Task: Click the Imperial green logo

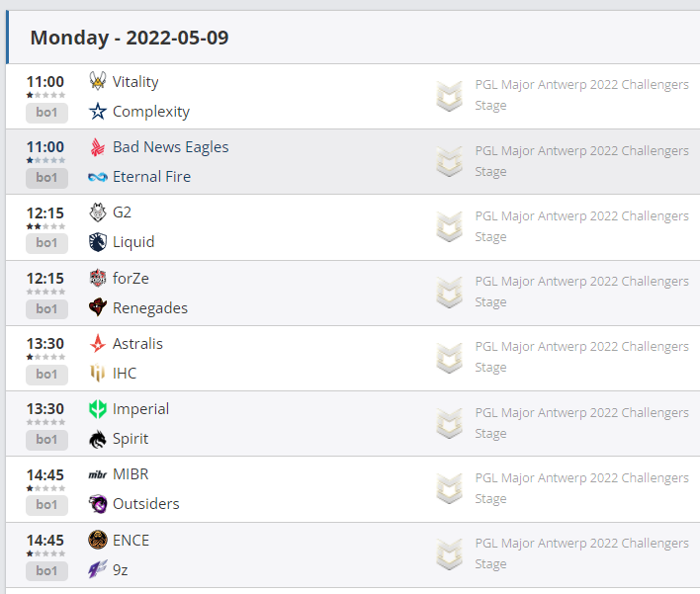Action: (97, 409)
